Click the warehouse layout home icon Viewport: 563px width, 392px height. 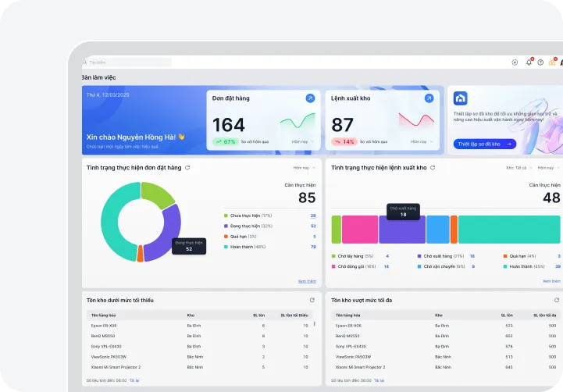(x=461, y=98)
